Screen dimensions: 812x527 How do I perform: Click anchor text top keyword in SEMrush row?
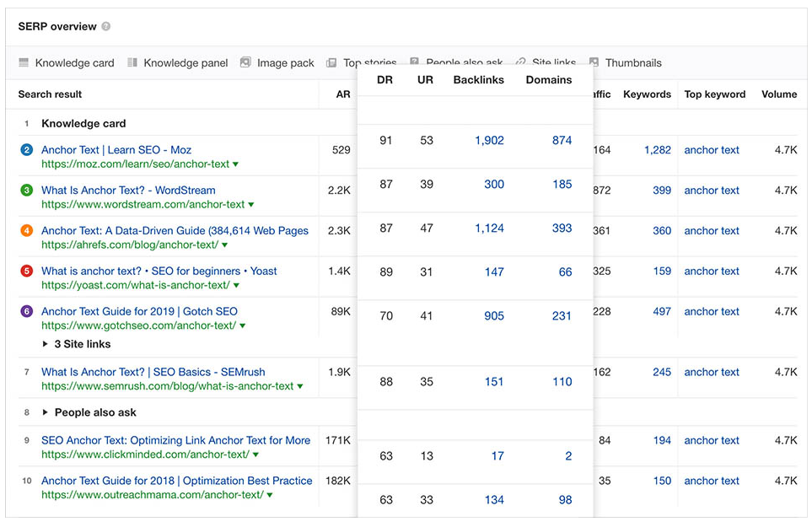click(x=712, y=372)
